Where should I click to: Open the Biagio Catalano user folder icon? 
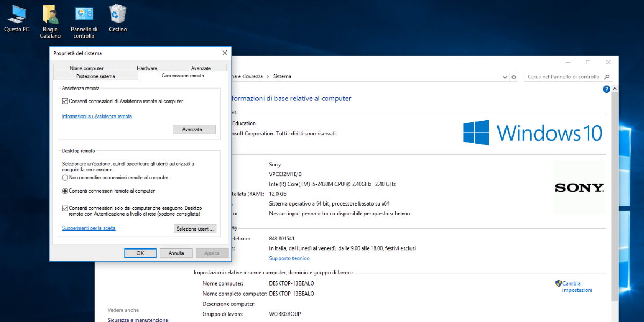[50, 21]
